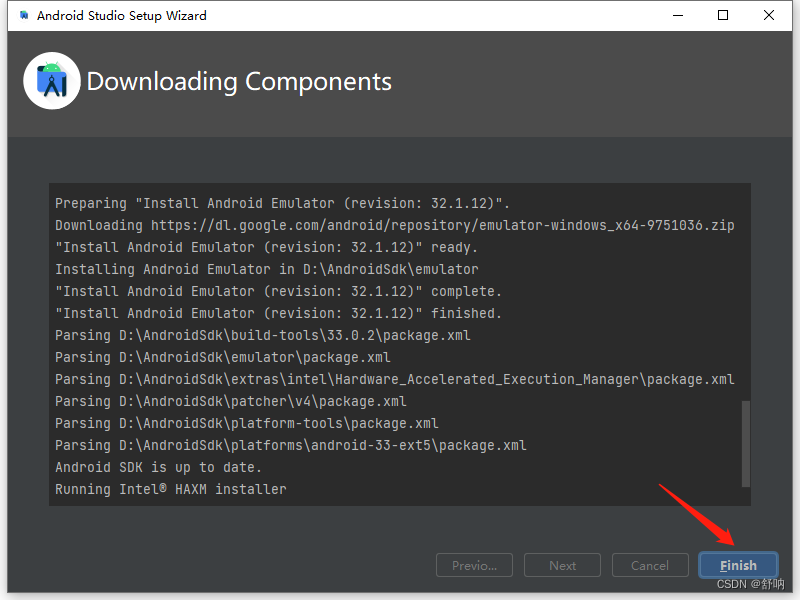Click the Parsing patcher\v4\package.xml line

[x=231, y=401]
